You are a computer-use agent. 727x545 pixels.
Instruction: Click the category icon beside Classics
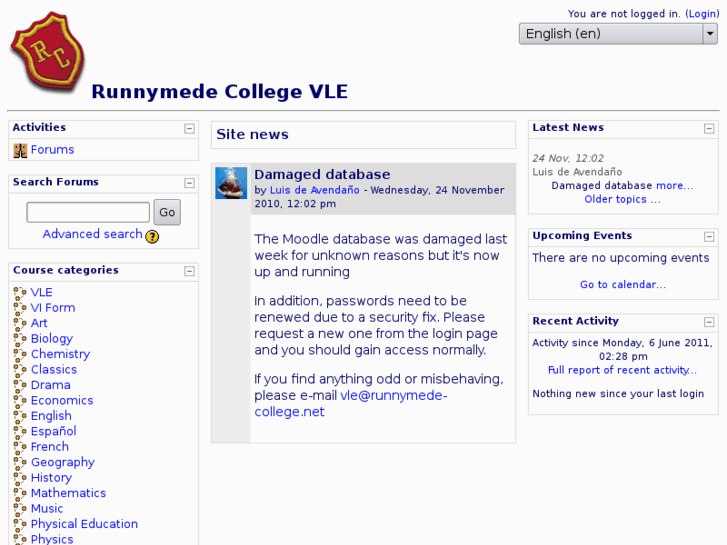(20, 370)
